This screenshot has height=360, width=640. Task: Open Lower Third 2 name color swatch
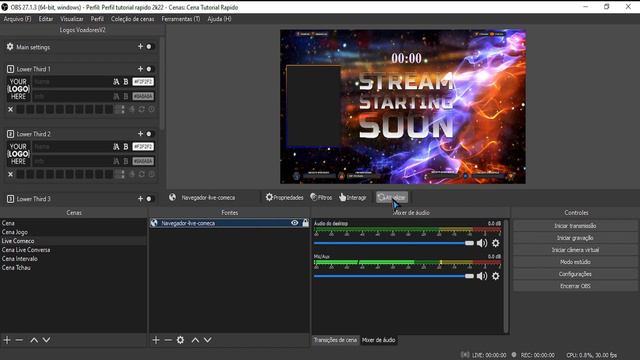pyautogui.click(x=143, y=147)
